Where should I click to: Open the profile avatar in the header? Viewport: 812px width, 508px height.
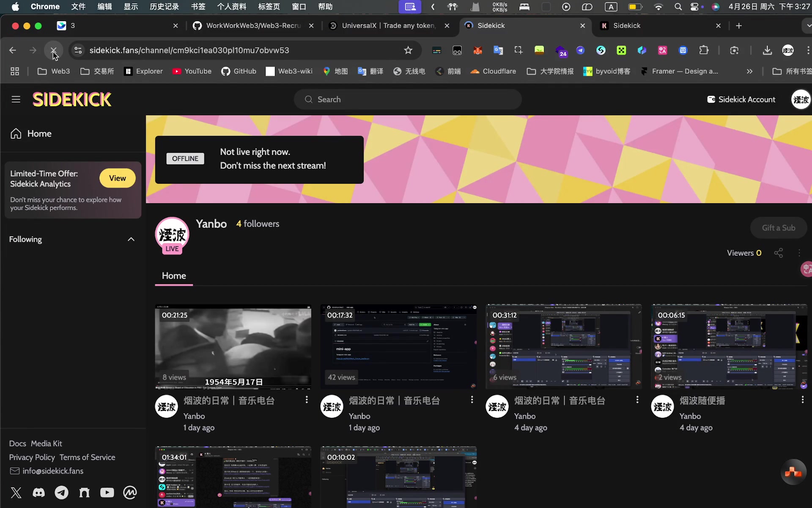[800, 99]
